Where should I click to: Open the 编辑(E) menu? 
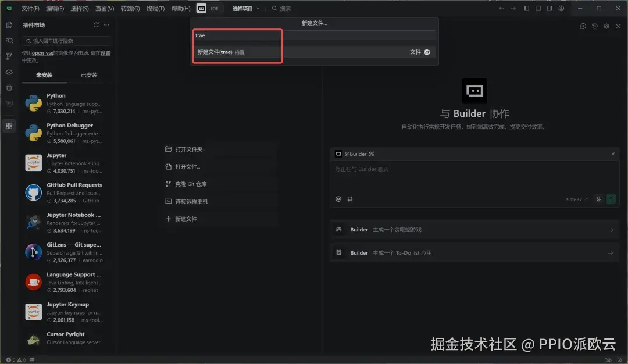pos(55,8)
